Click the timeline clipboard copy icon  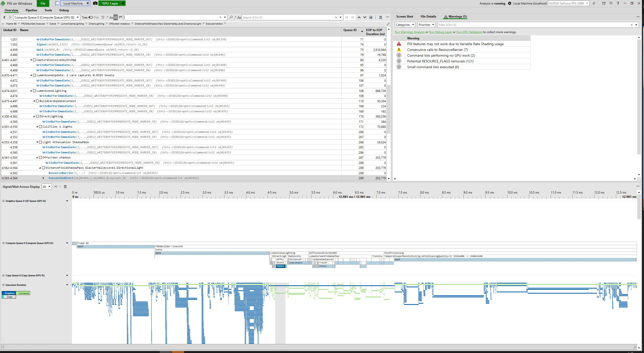65,187
